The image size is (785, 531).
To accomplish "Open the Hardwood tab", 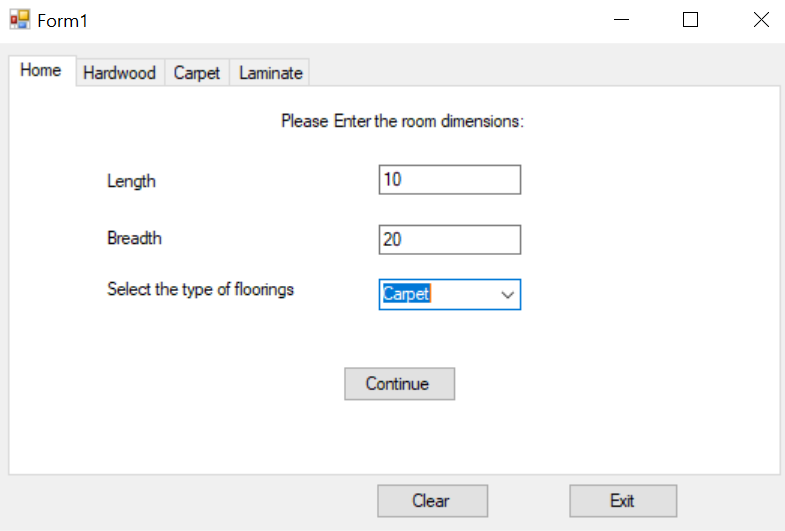I will click(x=120, y=73).
